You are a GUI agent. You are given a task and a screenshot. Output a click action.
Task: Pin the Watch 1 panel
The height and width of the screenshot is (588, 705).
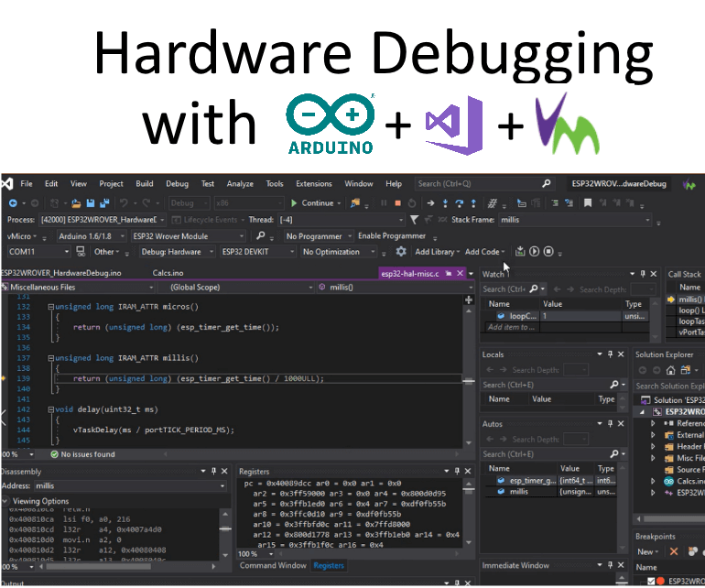tap(643, 274)
